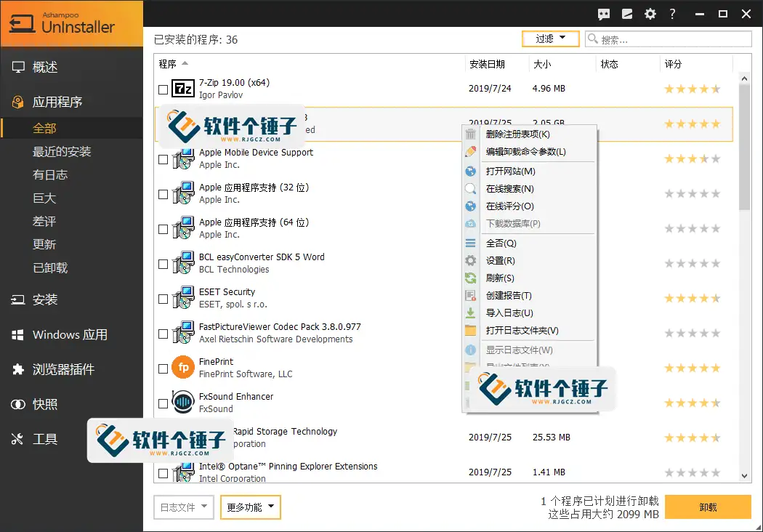Click download arrow icon beside 导入日志

(471, 313)
